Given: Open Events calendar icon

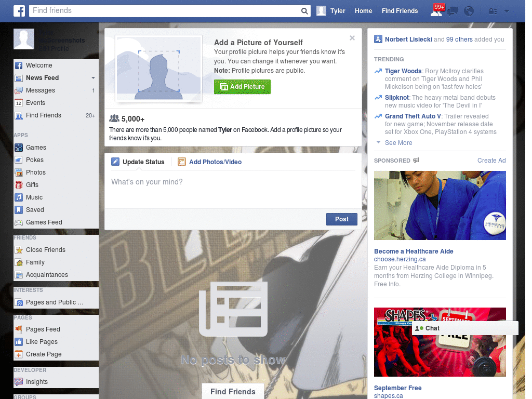Looking at the screenshot, I should click(19, 103).
